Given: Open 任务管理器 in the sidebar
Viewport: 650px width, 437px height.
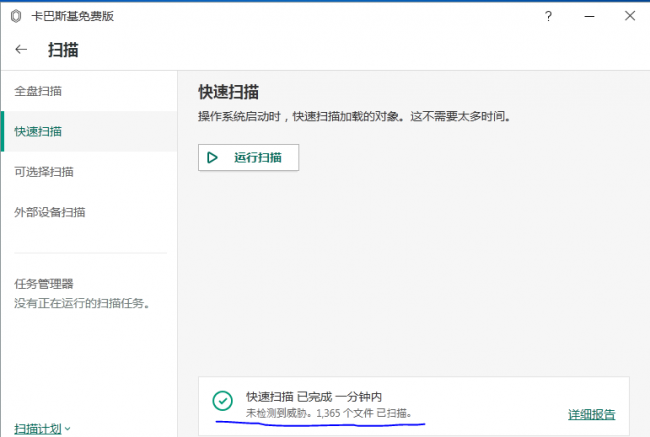Looking at the screenshot, I should click(44, 284).
